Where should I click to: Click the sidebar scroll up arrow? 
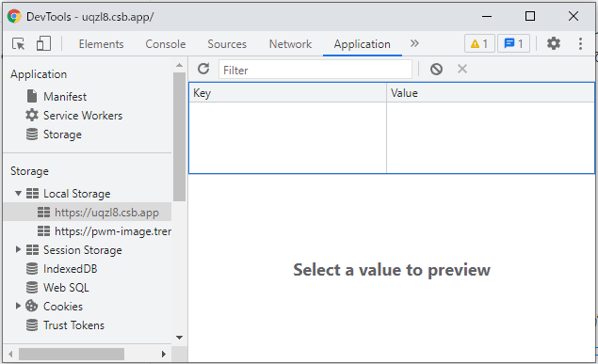tap(179, 66)
